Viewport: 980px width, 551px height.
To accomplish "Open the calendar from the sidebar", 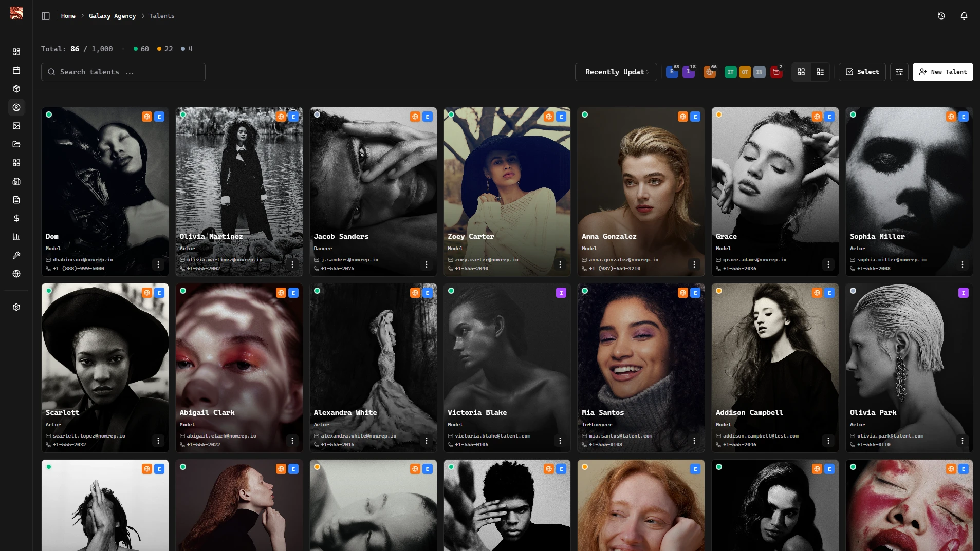I will [16, 70].
